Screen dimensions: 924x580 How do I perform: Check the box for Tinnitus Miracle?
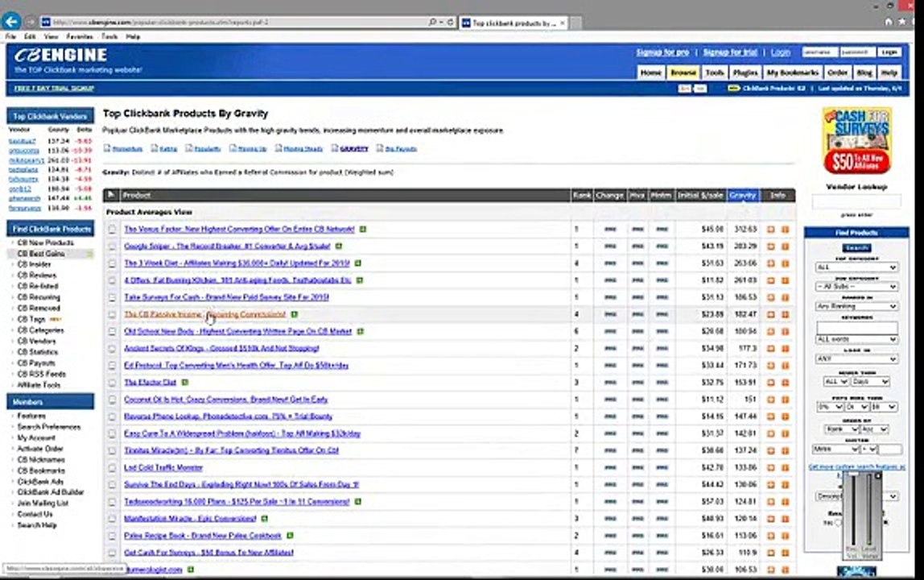(112, 451)
